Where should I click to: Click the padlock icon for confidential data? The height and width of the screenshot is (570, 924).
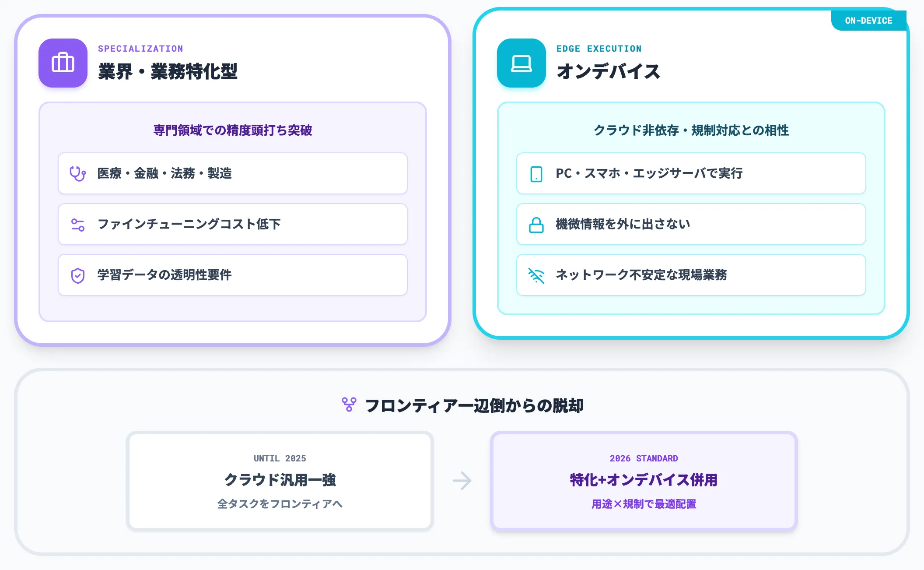536,225
